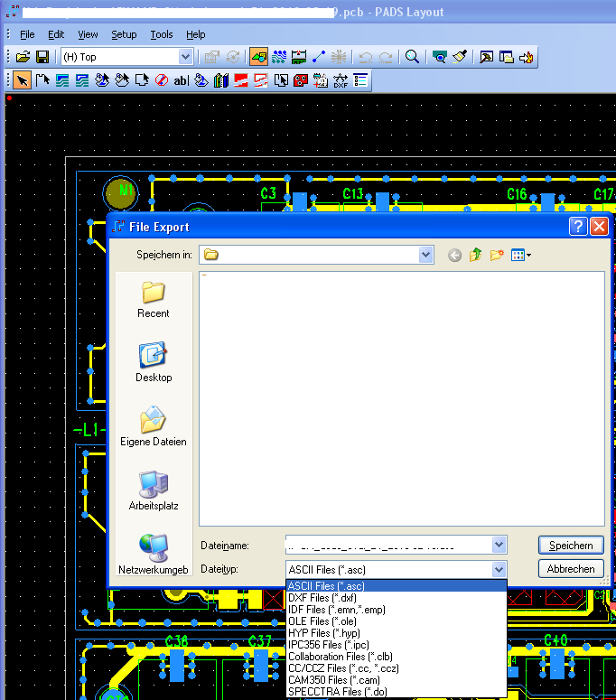Open Netzwerkumgebung in places bar
Screen dimensions: 616x700
[154, 555]
